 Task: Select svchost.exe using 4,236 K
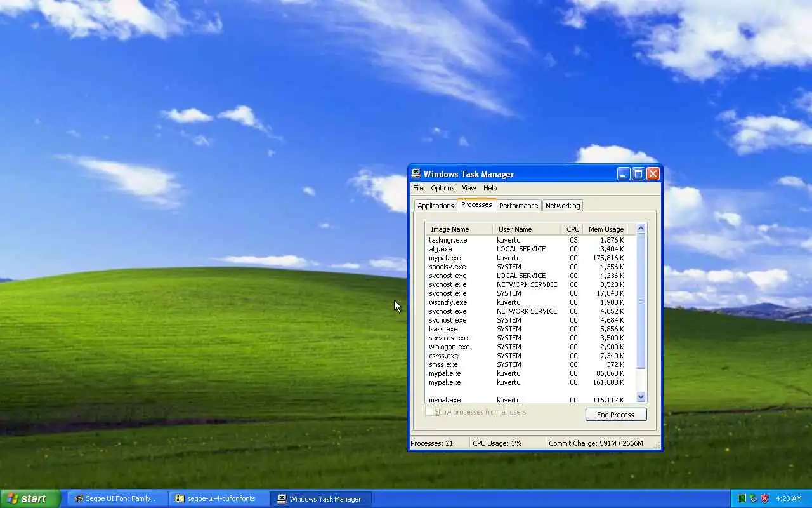pyautogui.click(x=530, y=276)
